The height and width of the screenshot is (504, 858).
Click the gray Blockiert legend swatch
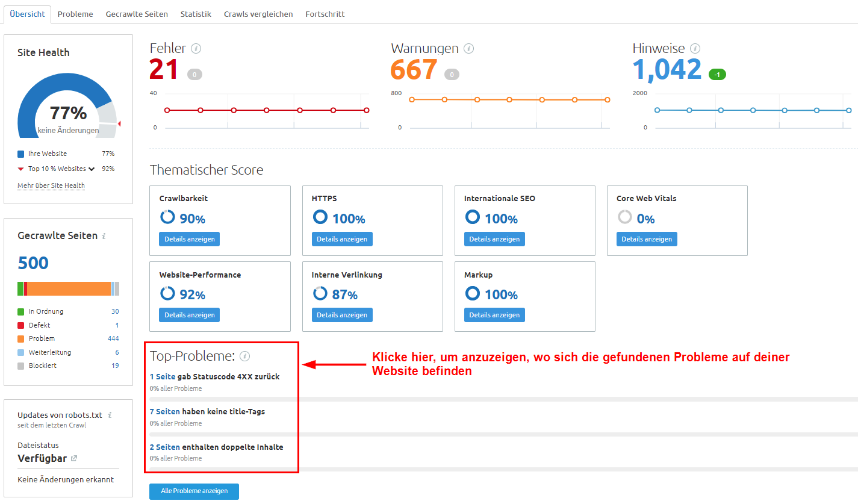20,366
